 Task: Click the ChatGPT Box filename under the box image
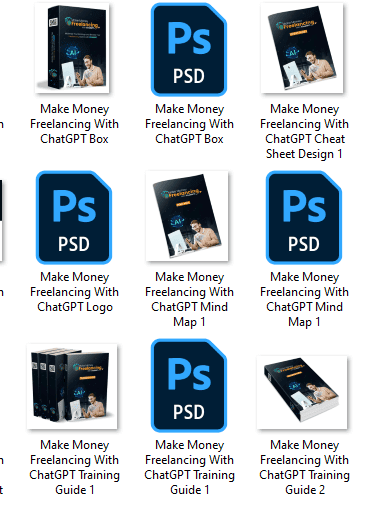(74, 124)
